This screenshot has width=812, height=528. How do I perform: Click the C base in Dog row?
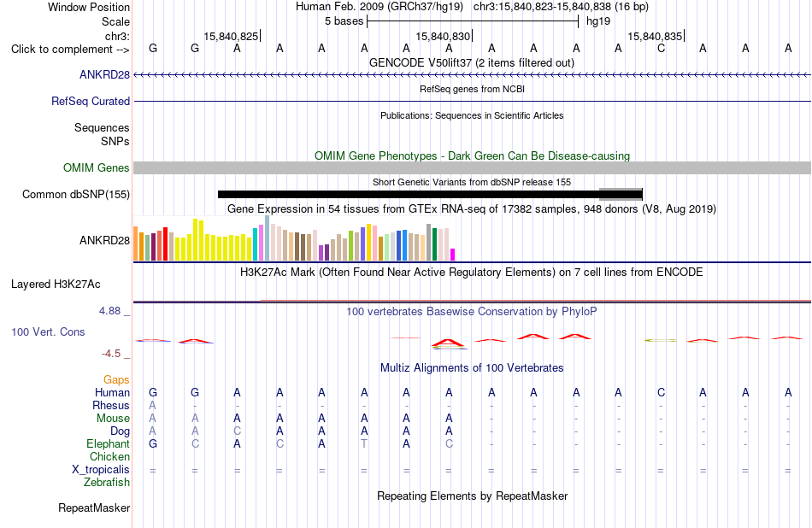[x=237, y=431]
